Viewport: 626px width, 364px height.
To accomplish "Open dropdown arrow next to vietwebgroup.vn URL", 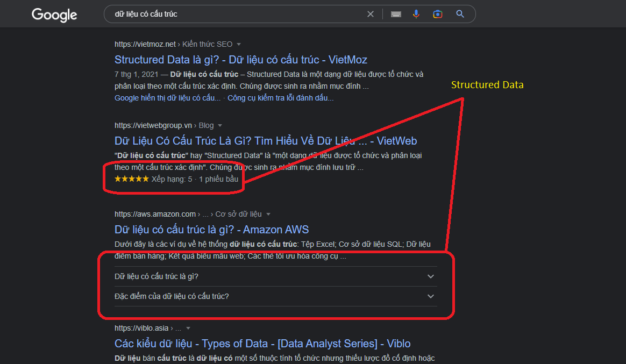I will click(x=220, y=126).
